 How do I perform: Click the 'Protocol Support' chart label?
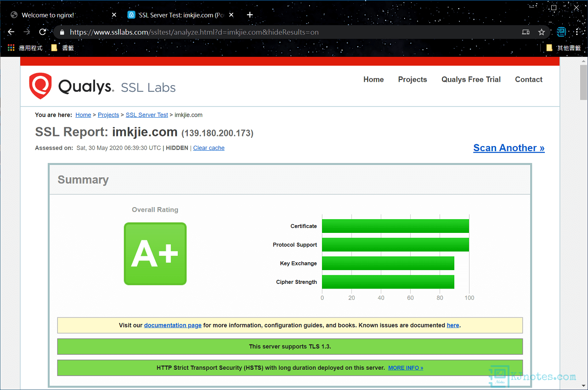pyautogui.click(x=295, y=245)
